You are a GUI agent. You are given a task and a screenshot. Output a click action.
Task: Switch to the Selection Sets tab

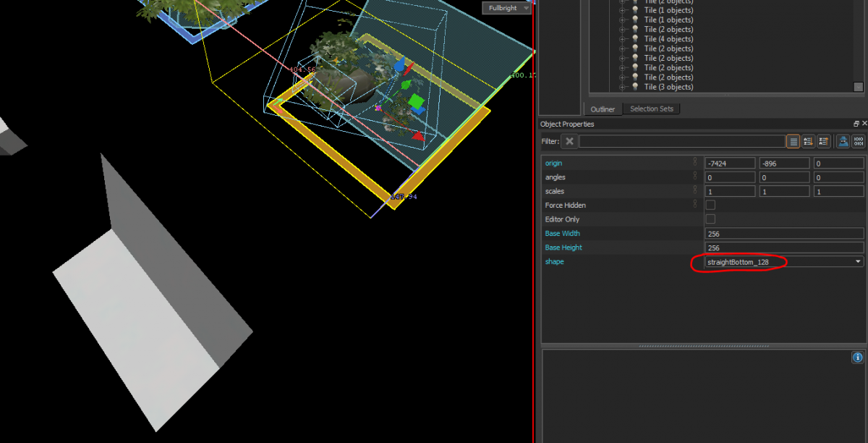pyautogui.click(x=651, y=109)
